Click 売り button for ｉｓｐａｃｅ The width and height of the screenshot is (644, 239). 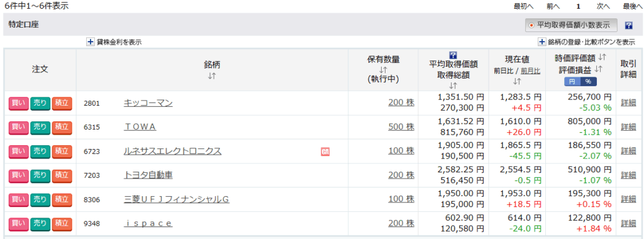point(40,224)
